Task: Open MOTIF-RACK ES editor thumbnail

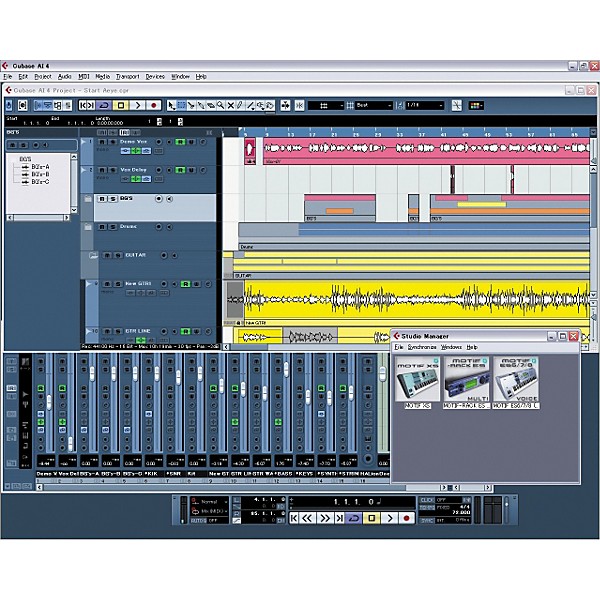Action: [x=466, y=379]
